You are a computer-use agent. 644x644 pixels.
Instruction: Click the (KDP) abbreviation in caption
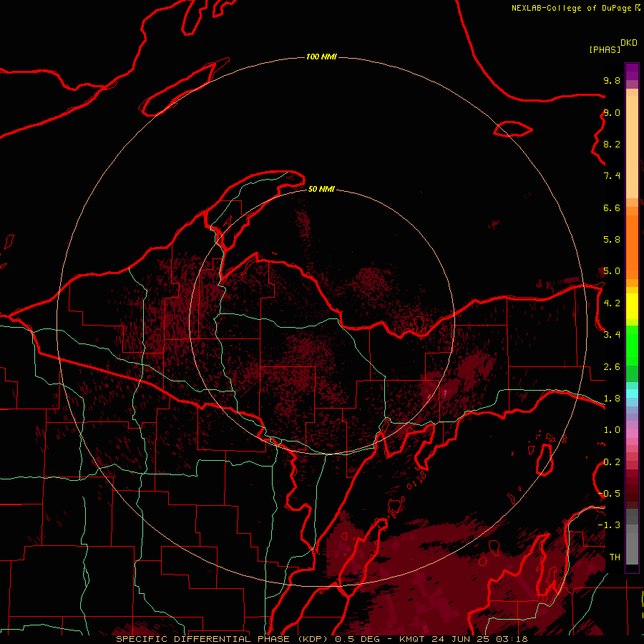[313, 639]
